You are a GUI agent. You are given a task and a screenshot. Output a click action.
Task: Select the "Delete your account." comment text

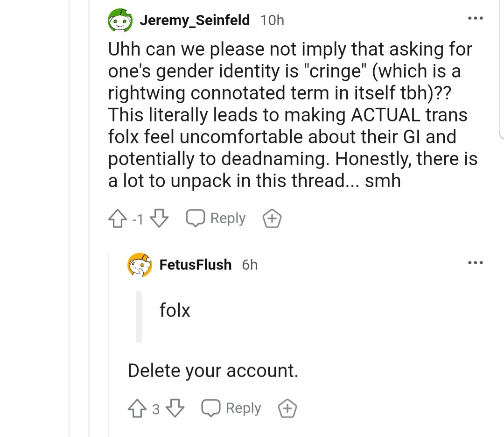pos(213,371)
